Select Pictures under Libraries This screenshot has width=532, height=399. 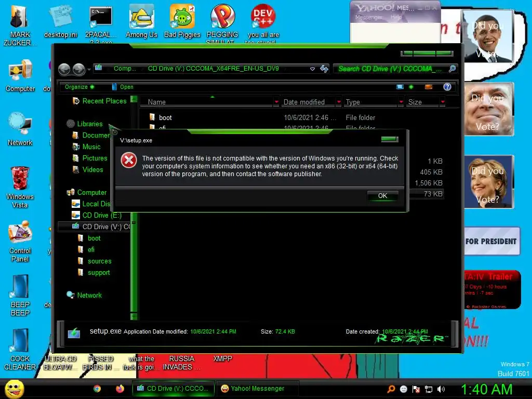coord(90,158)
